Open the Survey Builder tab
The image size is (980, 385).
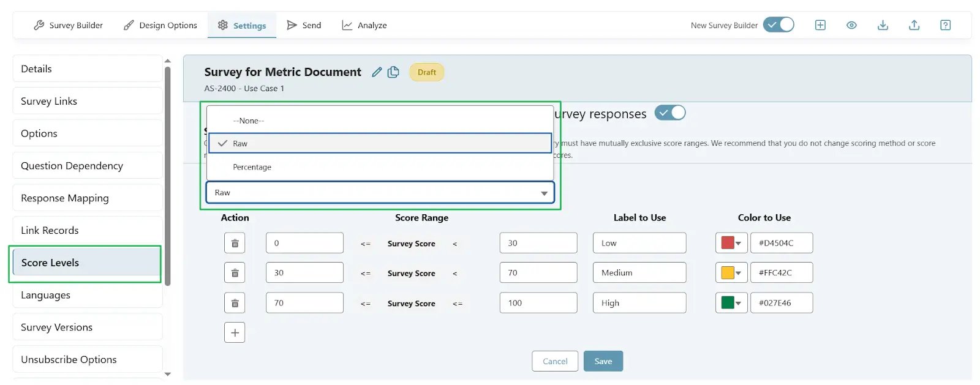click(x=68, y=25)
